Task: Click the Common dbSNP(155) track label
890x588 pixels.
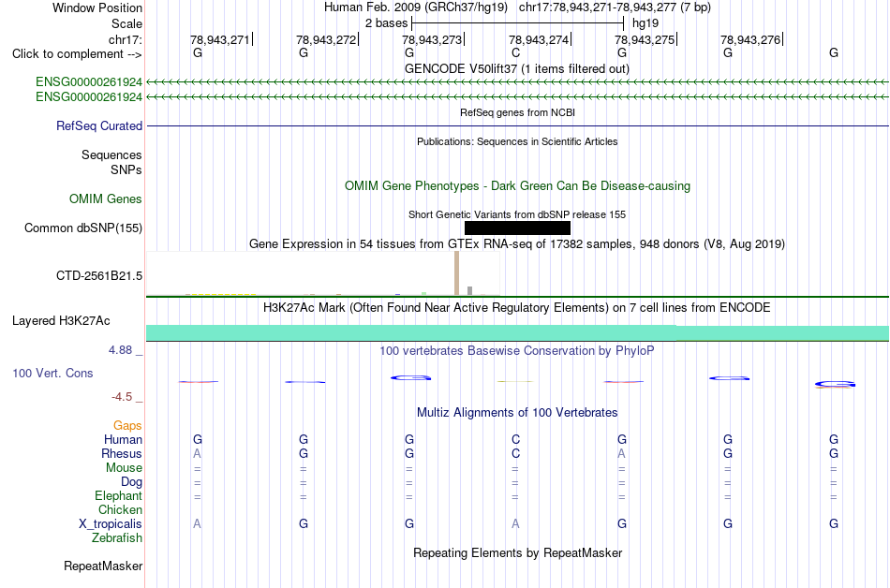Action: pyautogui.click(x=83, y=228)
